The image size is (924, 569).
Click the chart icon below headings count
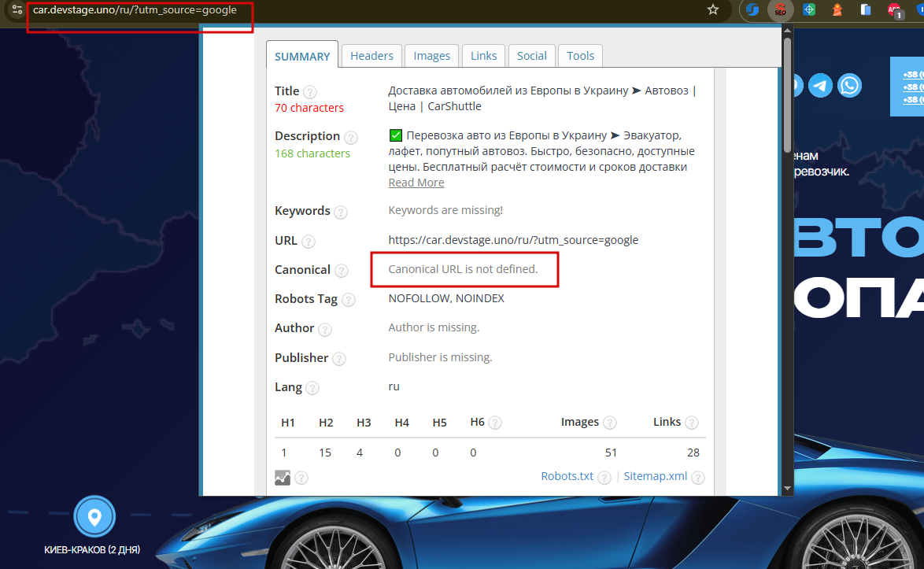coord(283,478)
